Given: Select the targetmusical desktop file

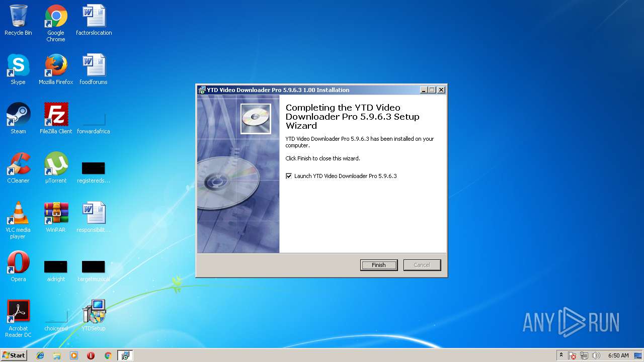Looking at the screenshot, I should pyautogui.click(x=94, y=271).
